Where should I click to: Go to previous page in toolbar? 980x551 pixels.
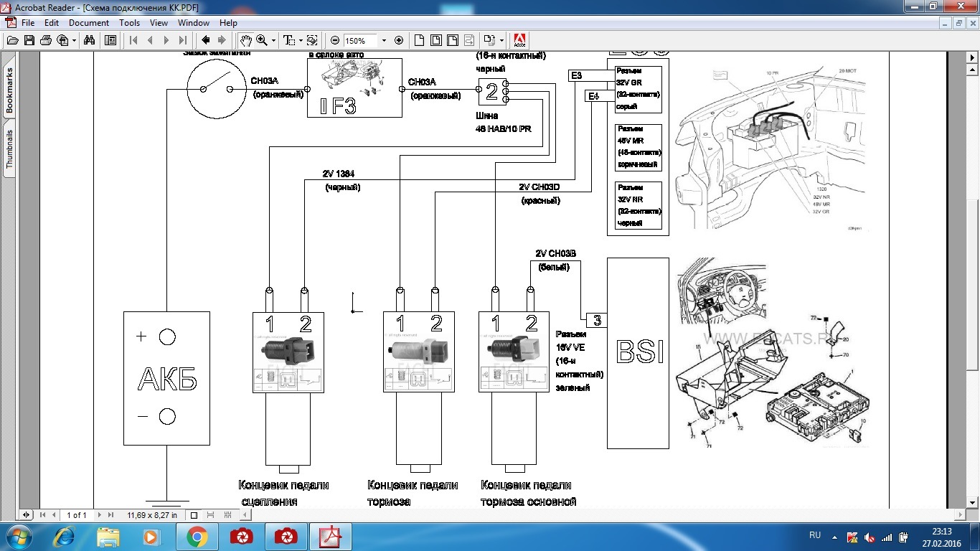[x=150, y=40]
